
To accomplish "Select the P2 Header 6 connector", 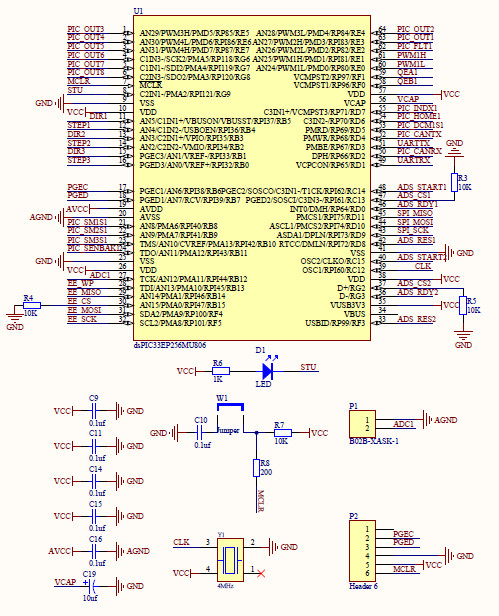I will (x=362, y=551).
